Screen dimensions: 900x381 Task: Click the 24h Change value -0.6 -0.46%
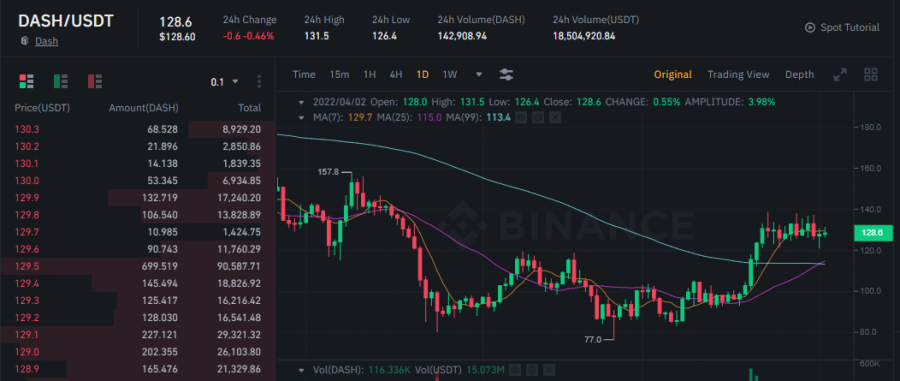point(249,36)
